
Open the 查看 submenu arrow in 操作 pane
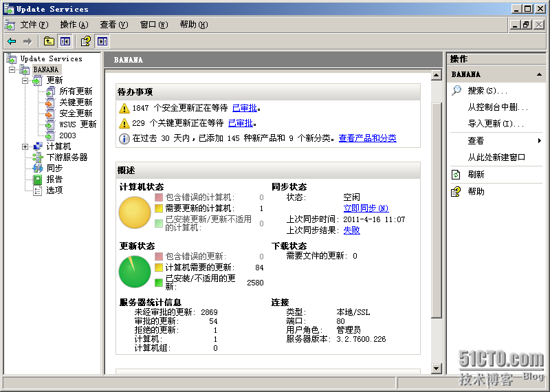click(540, 141)
